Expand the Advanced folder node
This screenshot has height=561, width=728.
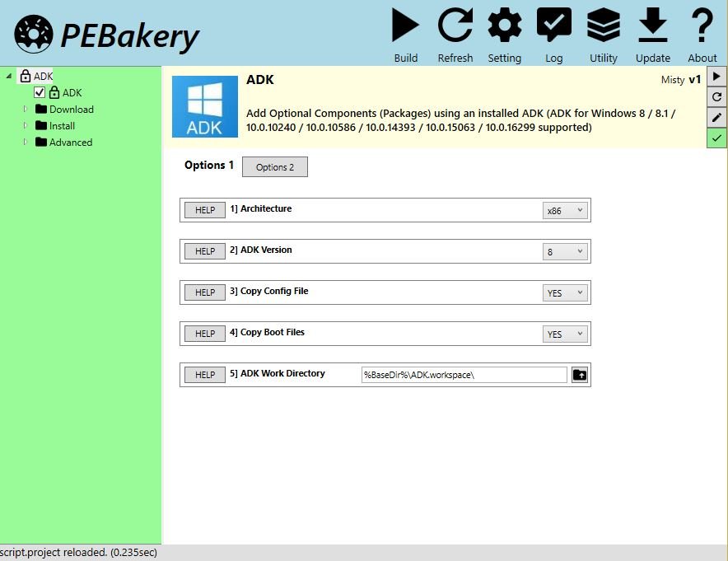26,142
